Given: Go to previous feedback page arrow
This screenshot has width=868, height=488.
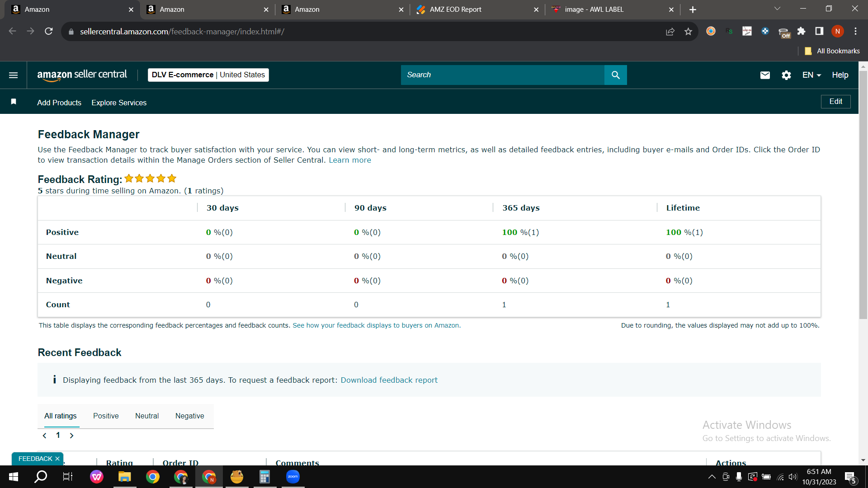Looking at the screenshot, I should tap(44, 436).
